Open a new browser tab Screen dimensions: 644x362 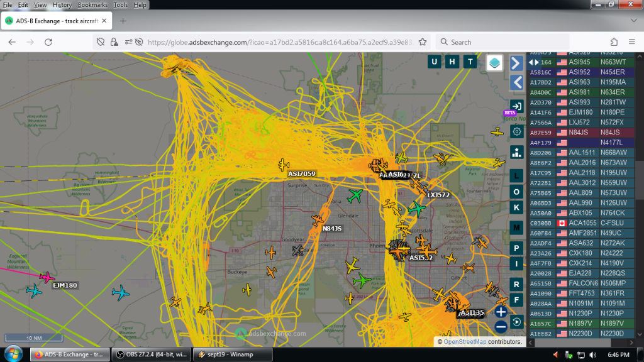tap(123, 21)
